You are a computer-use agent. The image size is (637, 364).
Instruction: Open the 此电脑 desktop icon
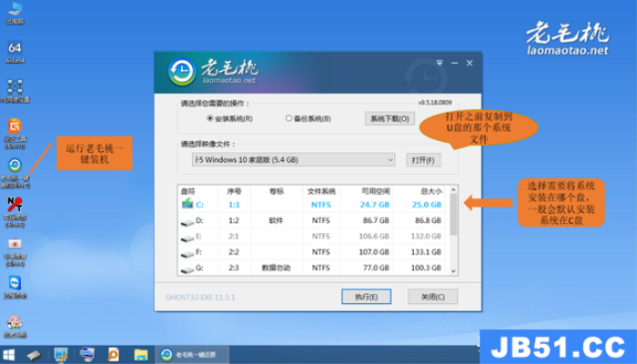coord(15,13)
